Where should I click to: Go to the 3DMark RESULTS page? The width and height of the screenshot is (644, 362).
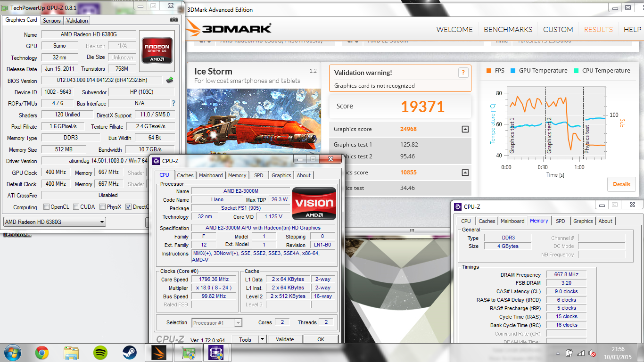point(598,29)
